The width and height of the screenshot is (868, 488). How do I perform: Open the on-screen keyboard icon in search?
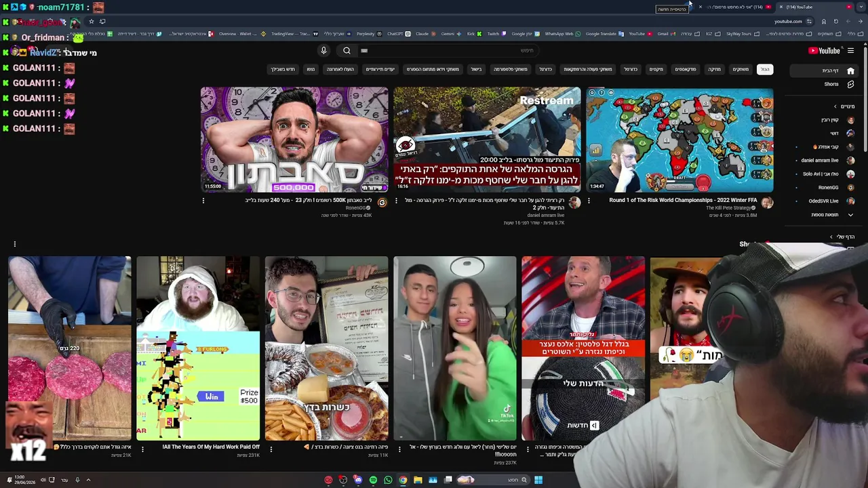click(x=364, y=50)
